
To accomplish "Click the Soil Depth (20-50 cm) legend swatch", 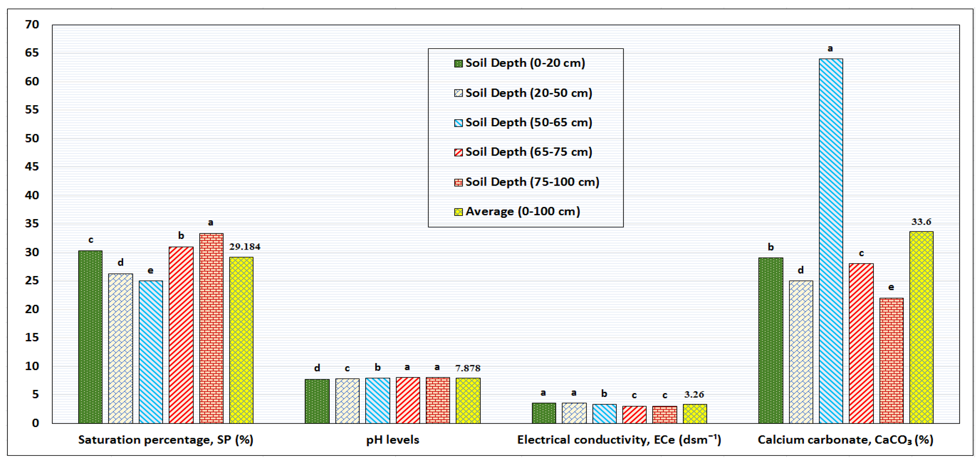I will pos(458,93).
